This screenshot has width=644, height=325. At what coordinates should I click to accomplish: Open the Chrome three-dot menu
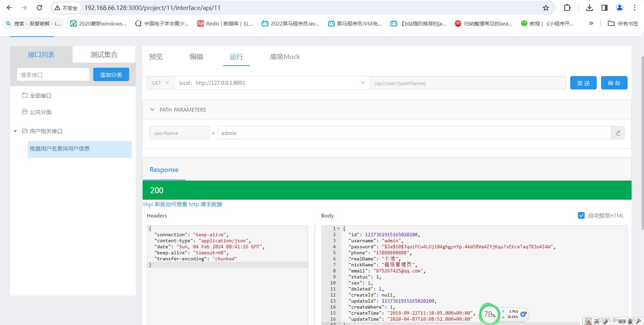click(635, 7)
